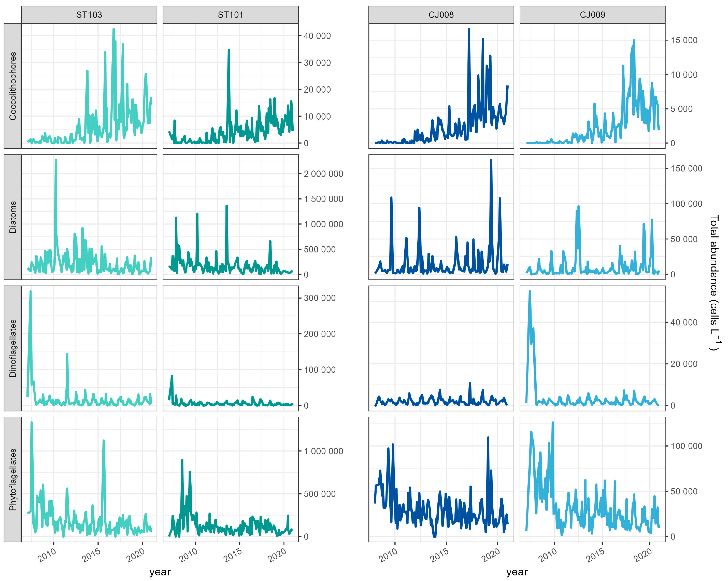The width and height of the screenshot is (728, 581).
Task: Click the '40 000' Coccolithophores axis tick label
Action: 317,36
